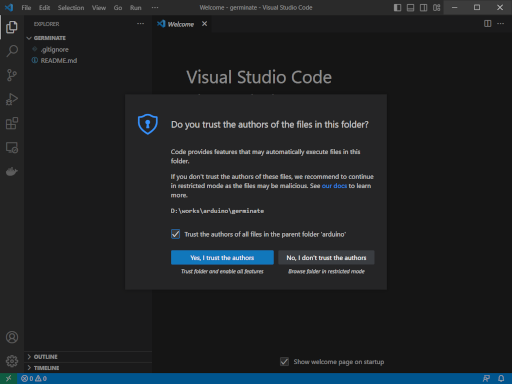The height and width of the screenshot is (384, 512).
Task: Open the Run menu
Action: [x=136, y=7]
